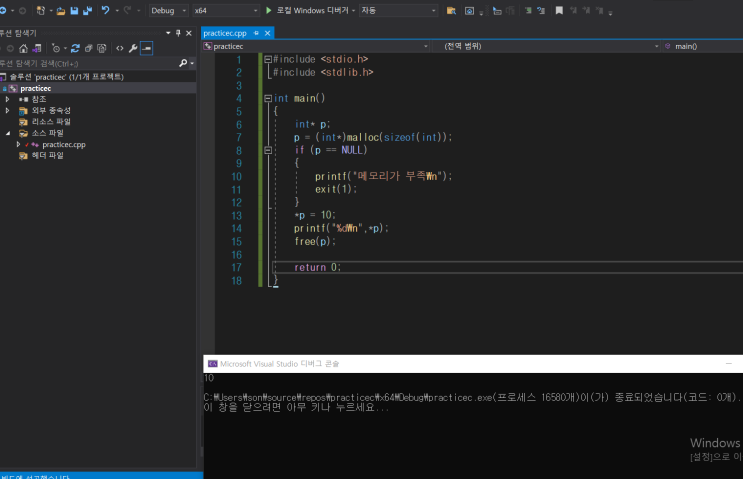Click 로컬 Windows 디버거 start button
Screen dimensions: 743x479
tap(307, 10)
